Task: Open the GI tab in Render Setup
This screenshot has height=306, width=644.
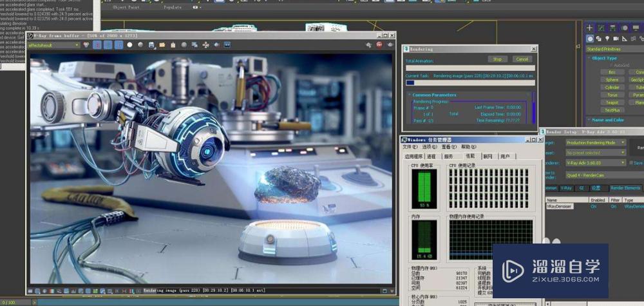Action: [582, 187]
